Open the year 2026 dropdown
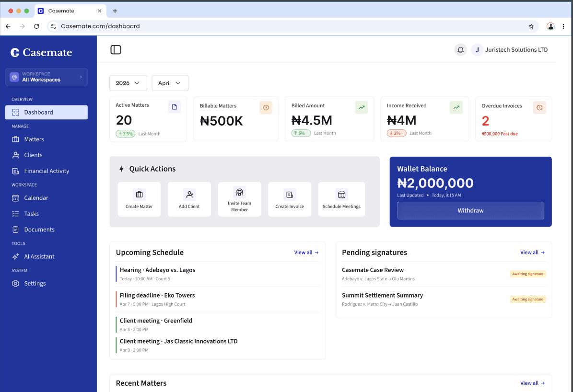The height and width of the screenshot is (392, 573). coord(129,83)
